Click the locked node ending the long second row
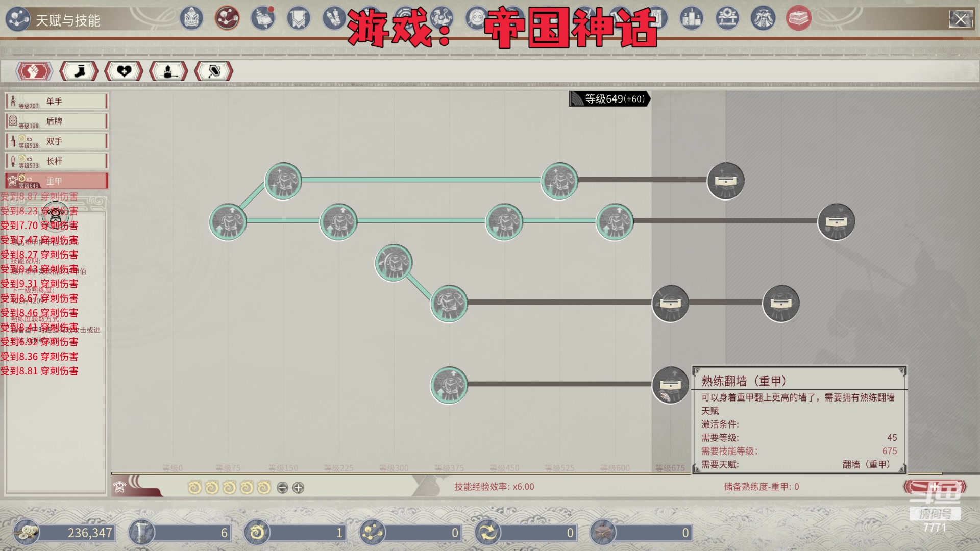 (x=836, y=222)
